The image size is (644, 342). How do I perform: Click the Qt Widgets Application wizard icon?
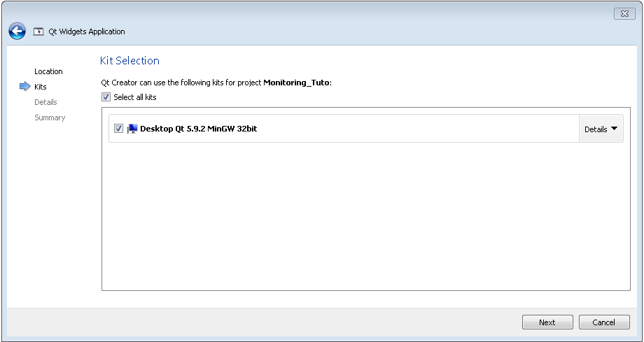click(x=38, y=31)
